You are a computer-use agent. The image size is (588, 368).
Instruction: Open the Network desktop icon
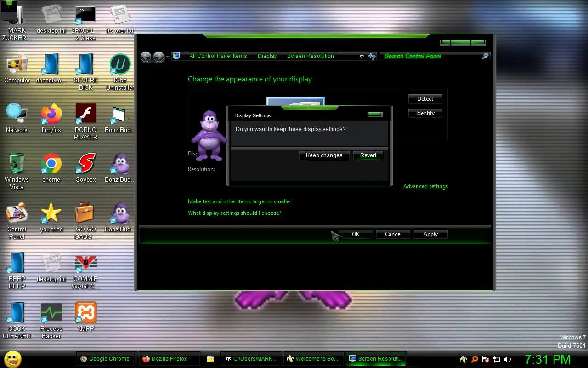pos(17,118)
